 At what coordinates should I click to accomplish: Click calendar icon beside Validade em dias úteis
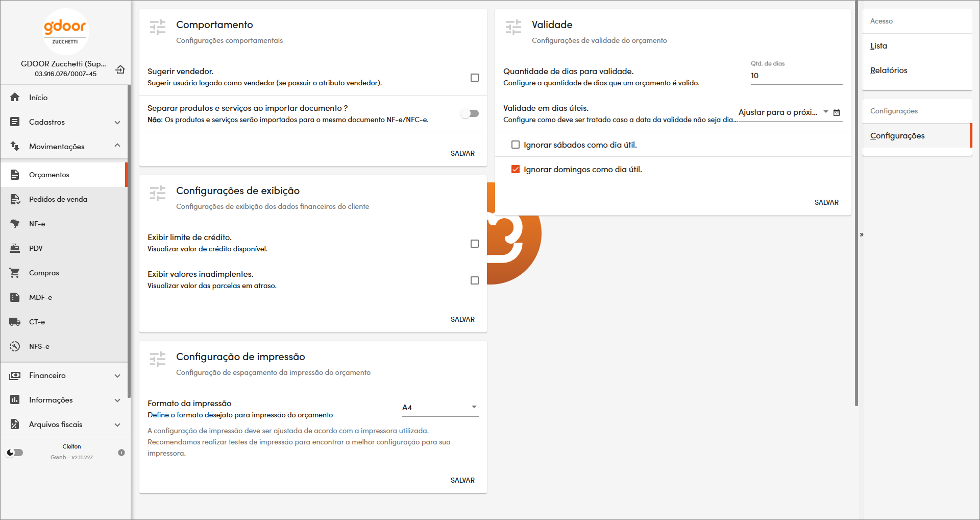coord(837,112)
